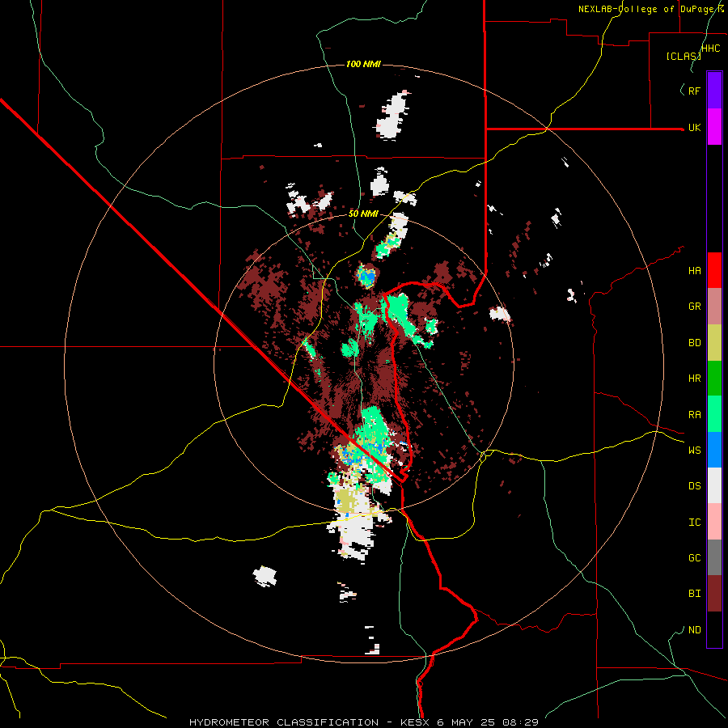The width and height of the screenshot is (728, 728).
Task: Click the KESX station identifier
Action: [x=413, y=722]
